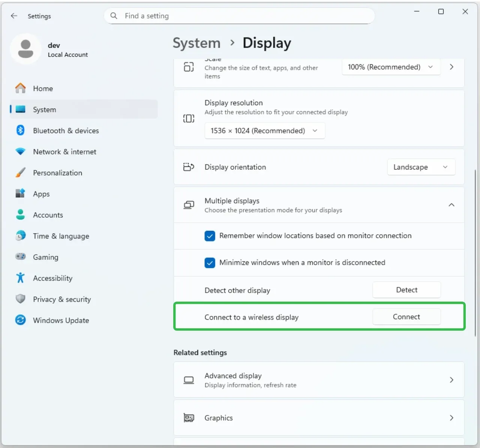The width and height of the screenshot is (480, 448).
Task: Click 'Display resolution' heading text
Action: [x=234, y=103]
